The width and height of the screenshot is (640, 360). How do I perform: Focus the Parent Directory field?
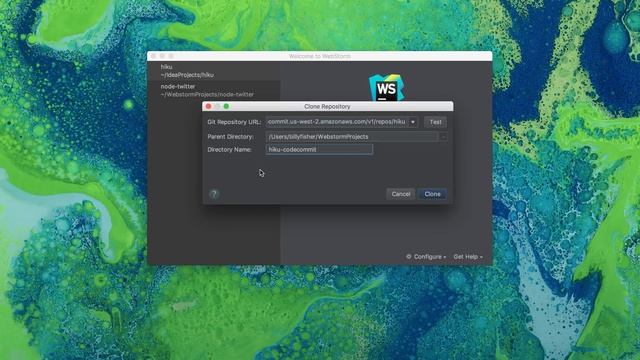(x=352, y=137)
